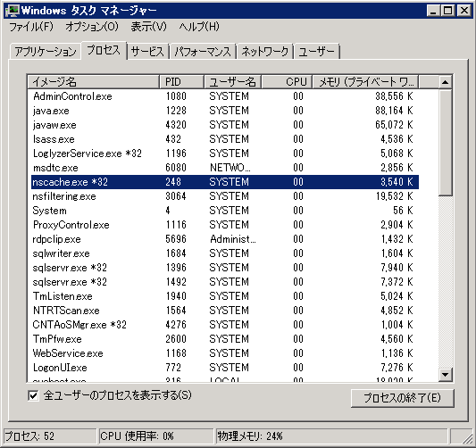Click the scroll down arrow of process list
Viewport: 476px width, 448px height.
click(445, 375)
